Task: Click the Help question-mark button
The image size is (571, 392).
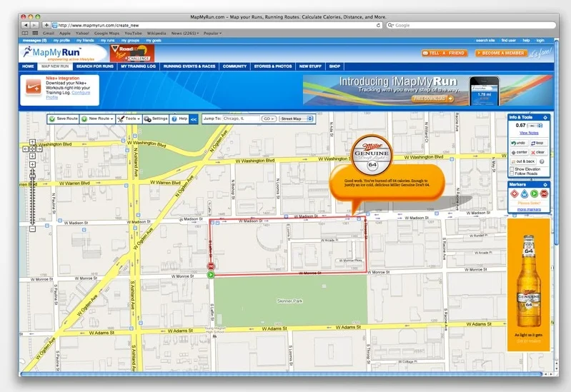Action: 179,119
